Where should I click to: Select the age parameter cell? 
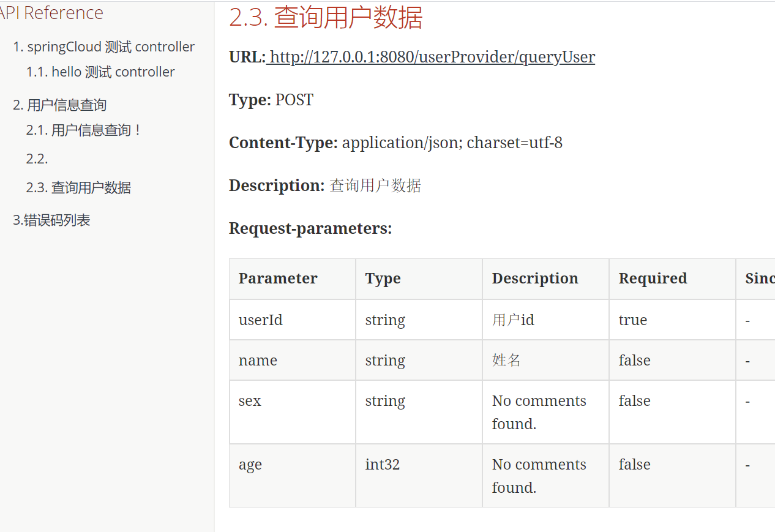point(250,465)
